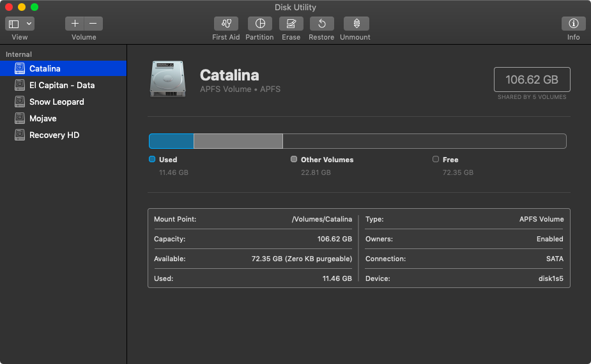Show volume Info panel
This screenshot has height=364, width=591.
pyautogui.click(x=573, y=24)
